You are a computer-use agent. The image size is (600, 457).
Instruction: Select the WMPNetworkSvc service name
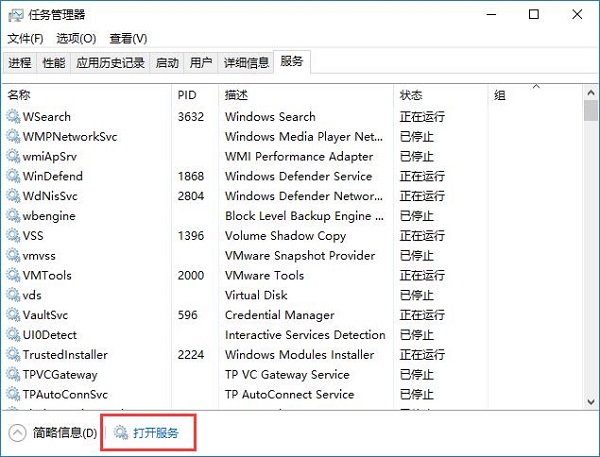(70, 136)
